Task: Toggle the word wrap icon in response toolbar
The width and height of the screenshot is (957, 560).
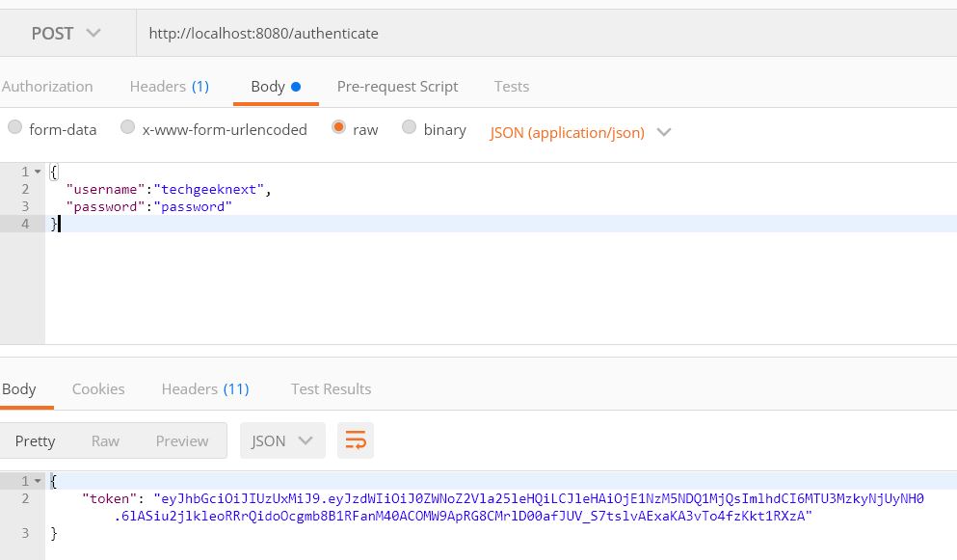Action: pyautogui.click(x=356, y=440)
